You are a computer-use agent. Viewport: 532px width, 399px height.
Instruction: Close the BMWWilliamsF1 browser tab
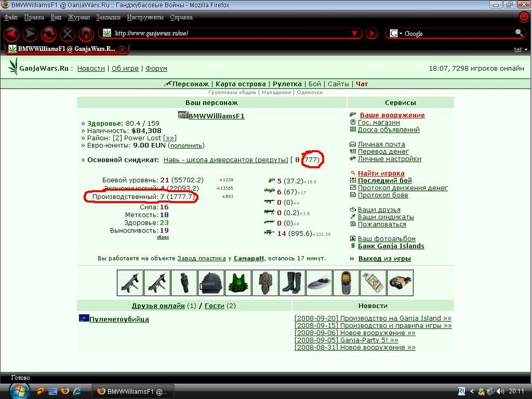pos(122,50)
